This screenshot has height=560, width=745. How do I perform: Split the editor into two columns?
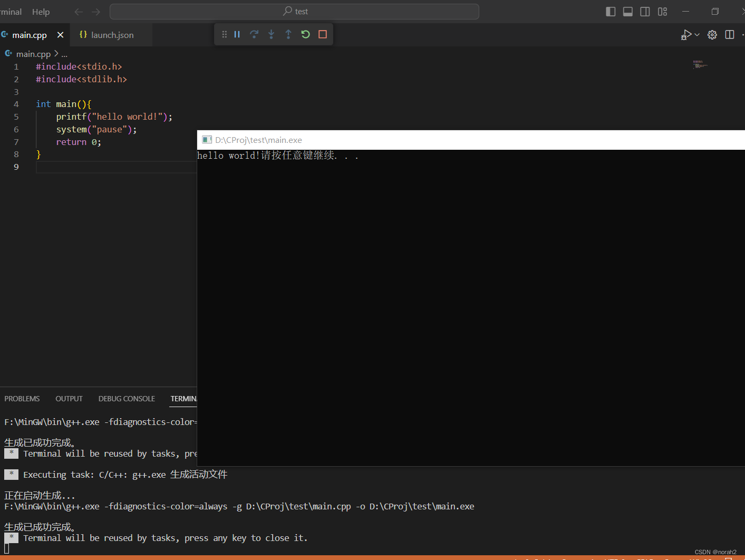coord(730,34)
